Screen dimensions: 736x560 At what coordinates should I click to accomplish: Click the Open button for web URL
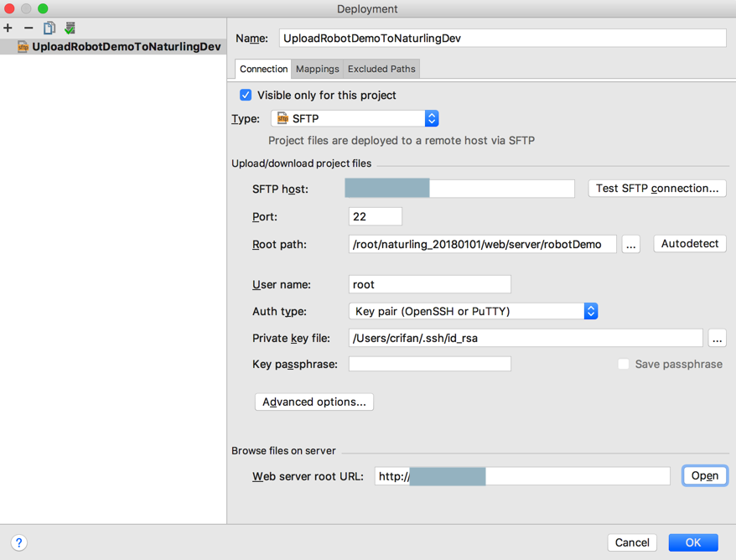point(704,475)
